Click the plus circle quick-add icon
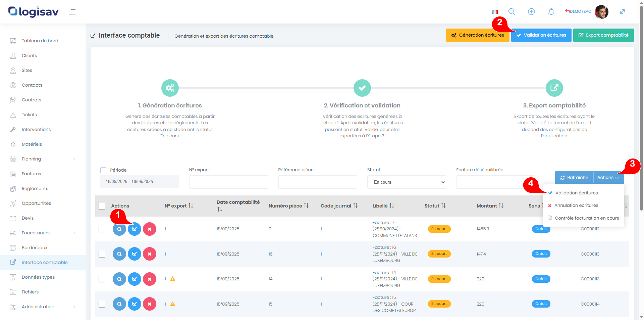The image size is (644, 320). click(531, 11)
